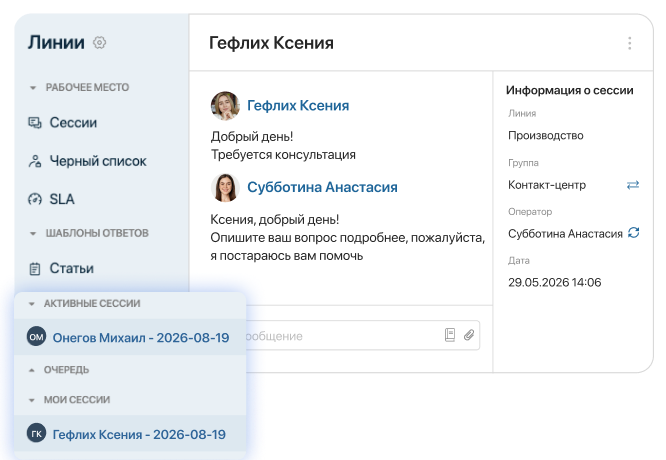Click the line value Производство

pos(546,135)
